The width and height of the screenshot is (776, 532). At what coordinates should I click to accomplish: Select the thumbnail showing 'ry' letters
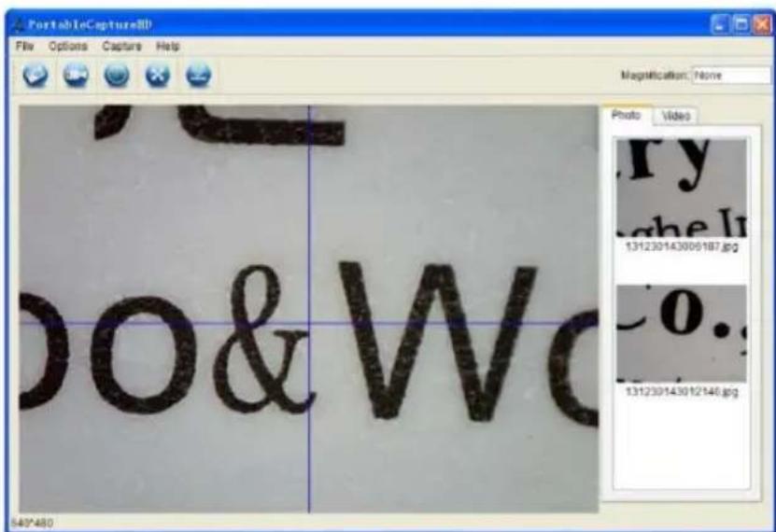click(x=682, y=189)
